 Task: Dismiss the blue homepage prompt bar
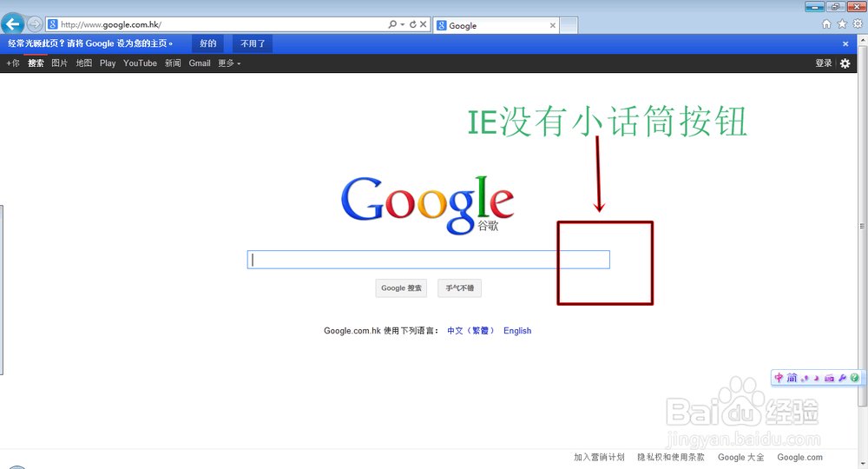coord(845,43)
